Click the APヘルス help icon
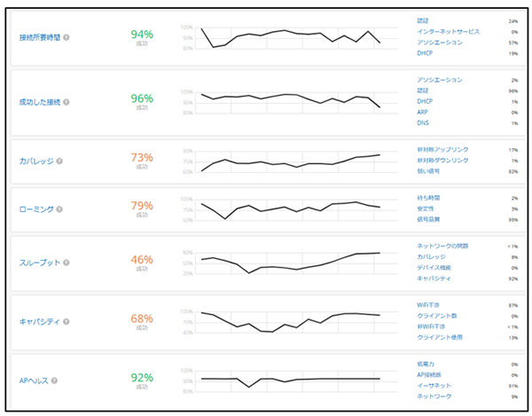This screenshot has width=532, height=416. (55, 381)
